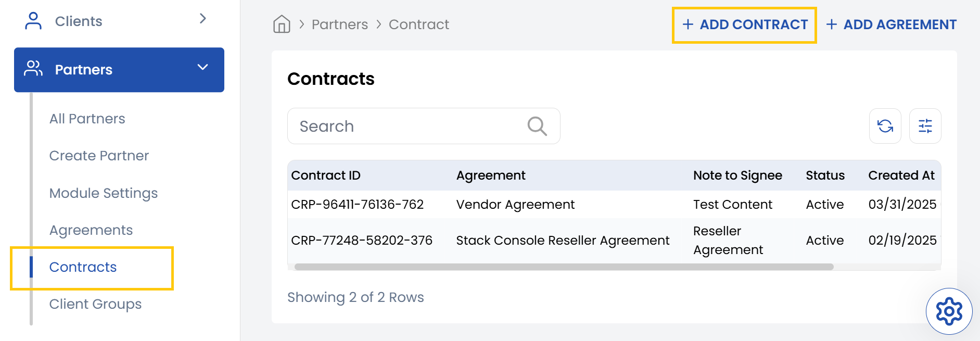The image size is (980, 341).
Task: Click the search magnifier icon
Action: (x=537, y=126)
